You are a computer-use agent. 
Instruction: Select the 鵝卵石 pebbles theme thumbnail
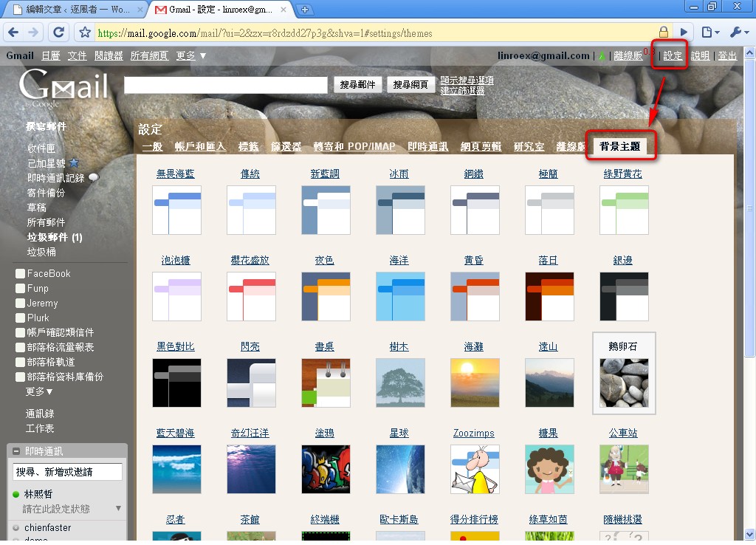click(x=624, y=383)
